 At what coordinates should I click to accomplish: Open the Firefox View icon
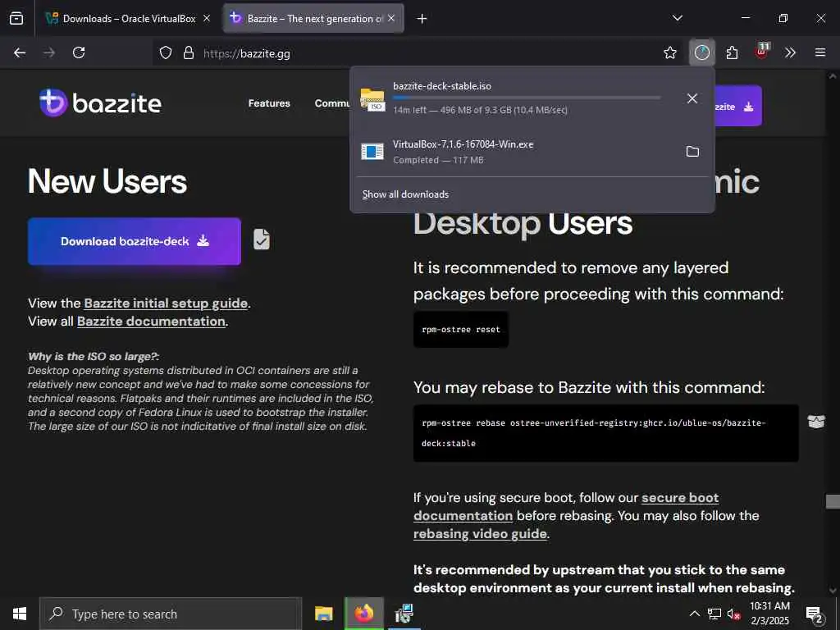[16, 18]
